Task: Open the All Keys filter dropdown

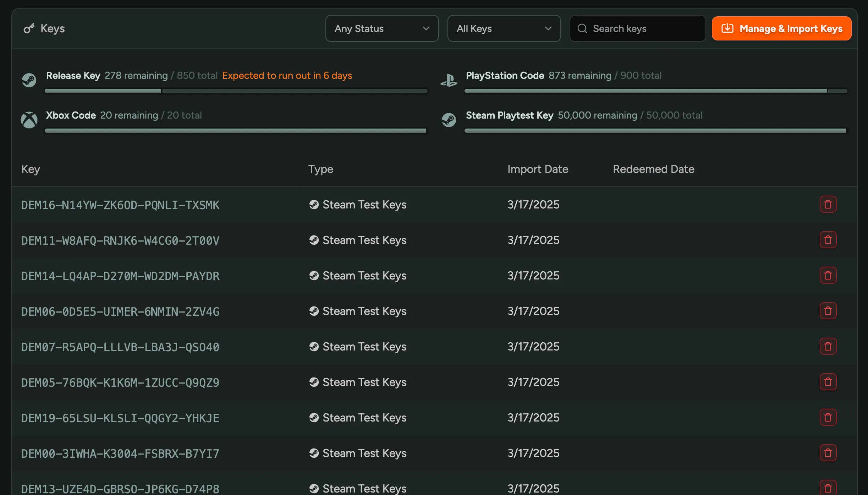Action: [504, 28]
